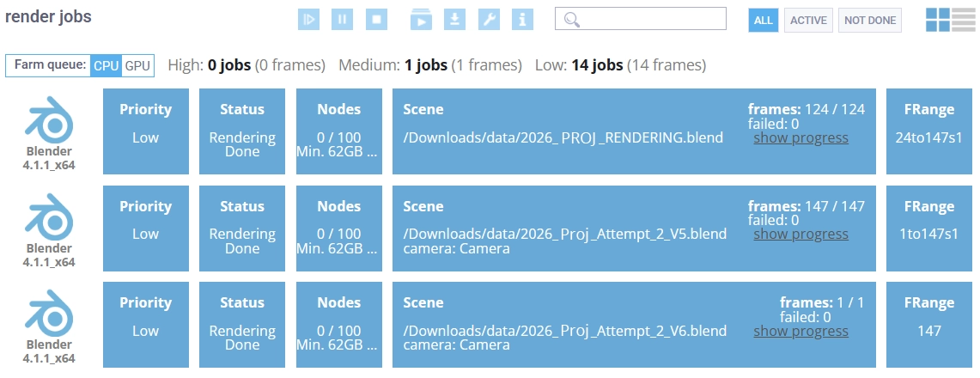980x378 pixels.
Task: Click scene path 2026_Proj_Attempt_2_V5.blend
Action: pos(565,235)
